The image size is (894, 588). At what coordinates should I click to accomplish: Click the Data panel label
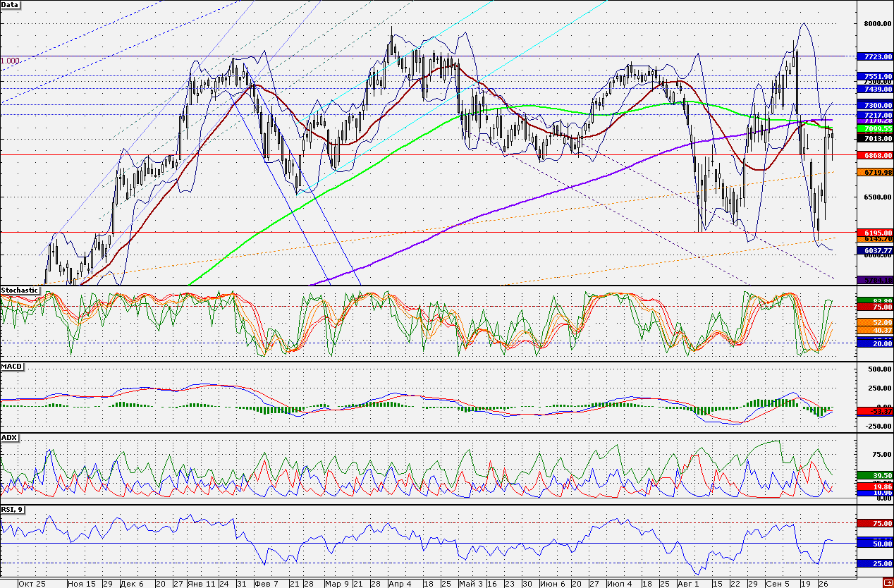11,5
